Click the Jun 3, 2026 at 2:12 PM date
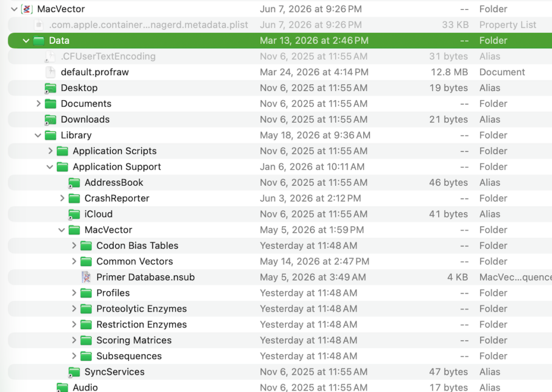 (310, 199)
